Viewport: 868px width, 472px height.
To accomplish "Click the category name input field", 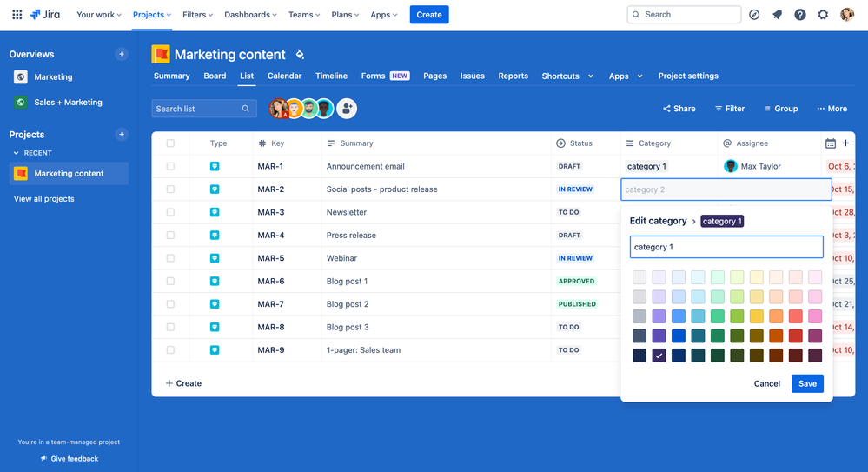I will [x=726, y=247].
